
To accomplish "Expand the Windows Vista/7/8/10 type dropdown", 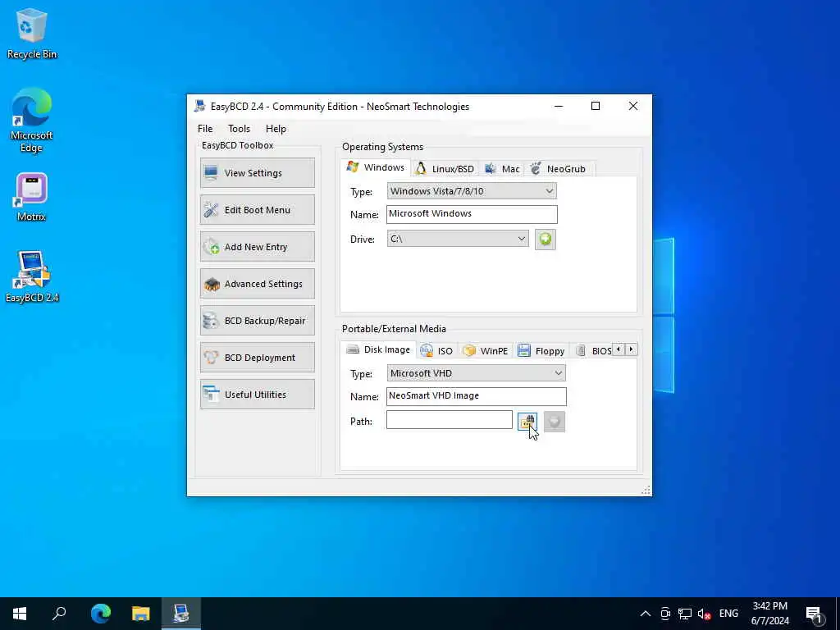I will (472, 191).
